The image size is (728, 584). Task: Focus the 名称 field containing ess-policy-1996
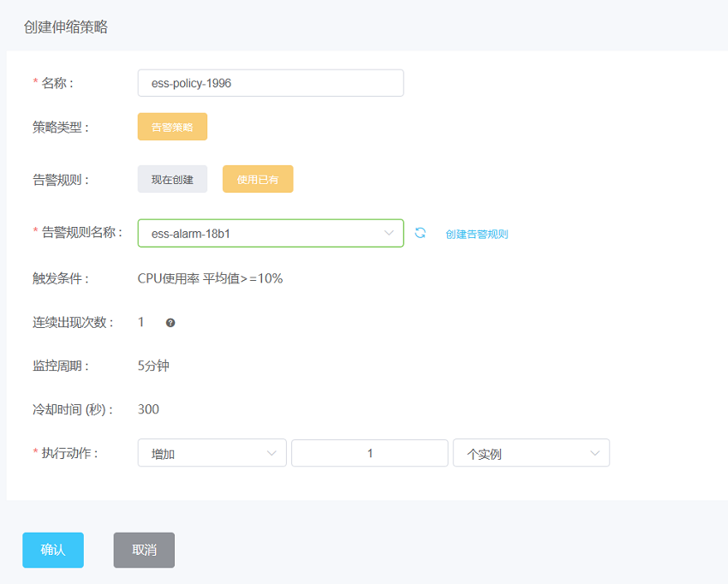point(271,83)
